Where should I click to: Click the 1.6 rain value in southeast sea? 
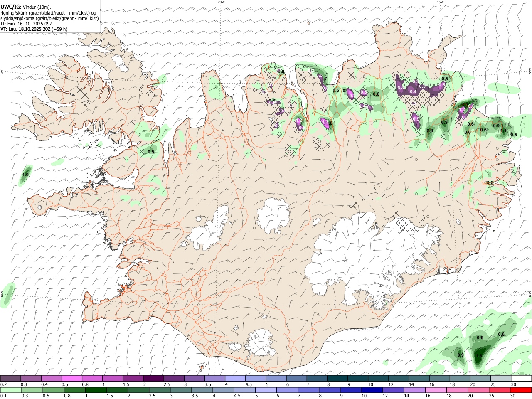pos(479,356)
